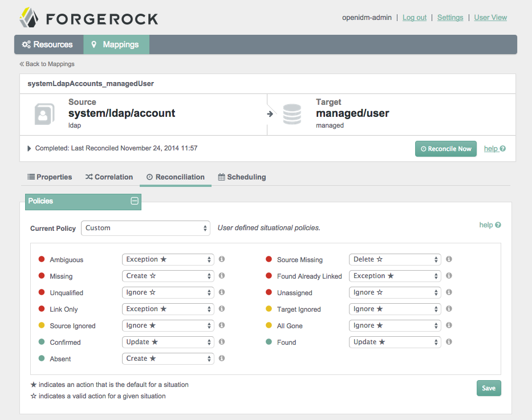Open the Scheduling tab
The image size is (532, 420).
(242, 177)
